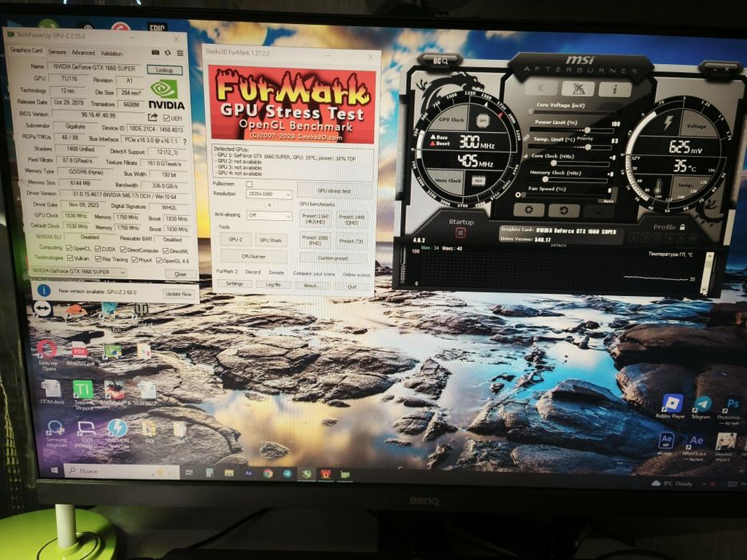The width and height of the screenshot is (747, 560).
Task: Click the Afterburner Kombustor K button
Action: [540, 88]
